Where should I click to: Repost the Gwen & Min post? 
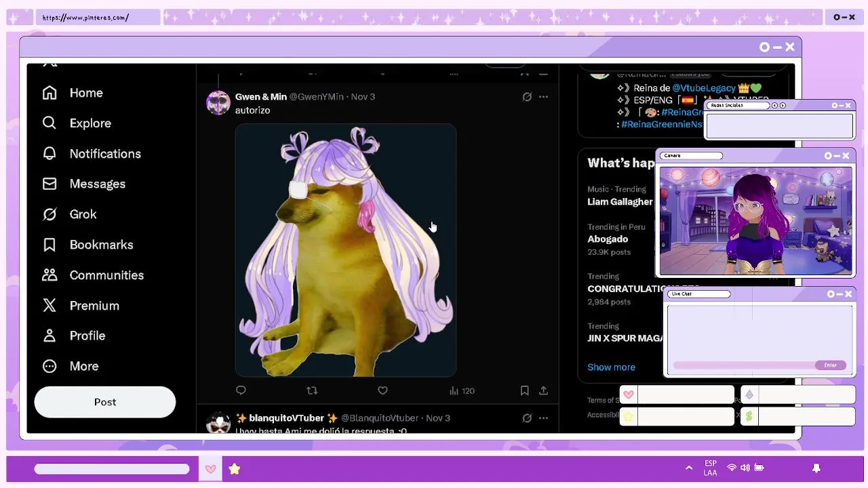pos(312,390)
